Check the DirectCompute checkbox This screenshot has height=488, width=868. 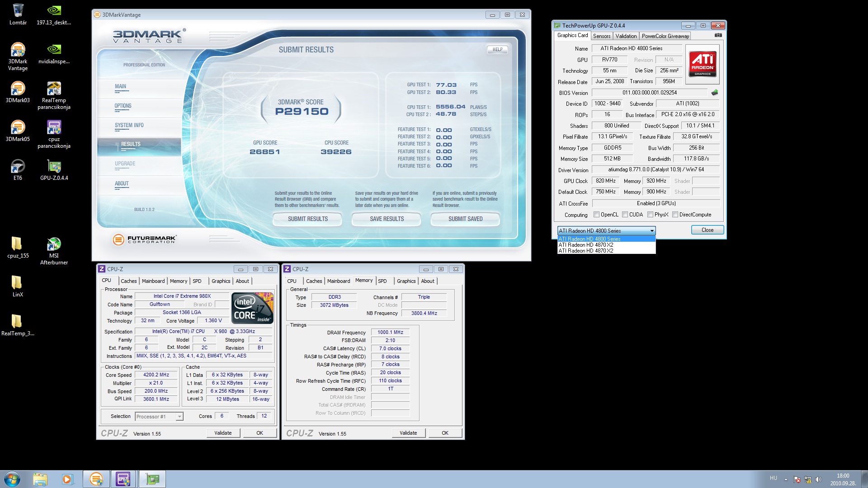pyautogui.click(x=675, y=215)
